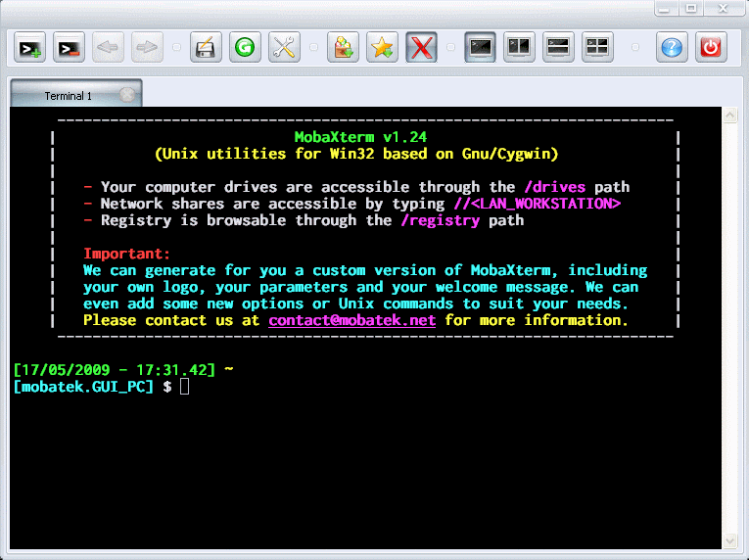Click the red power exit button
The image size is (749, 560).
coord(711,47)
